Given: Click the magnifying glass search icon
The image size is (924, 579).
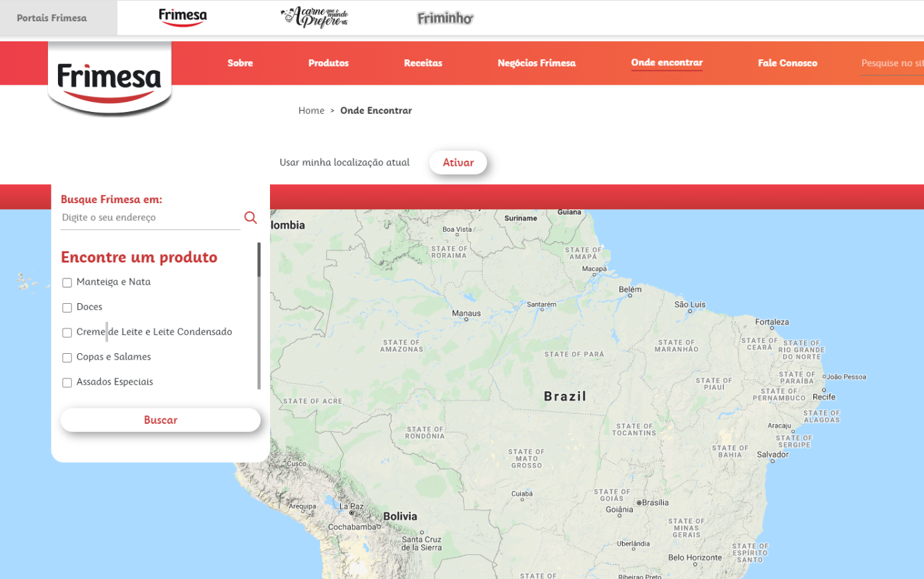Looking at the screenshot, I should pos(251,218).
